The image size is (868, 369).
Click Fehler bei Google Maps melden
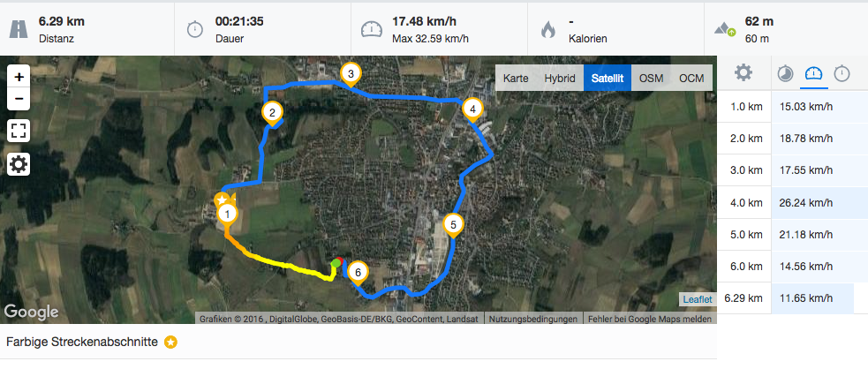tap(651, 320)
